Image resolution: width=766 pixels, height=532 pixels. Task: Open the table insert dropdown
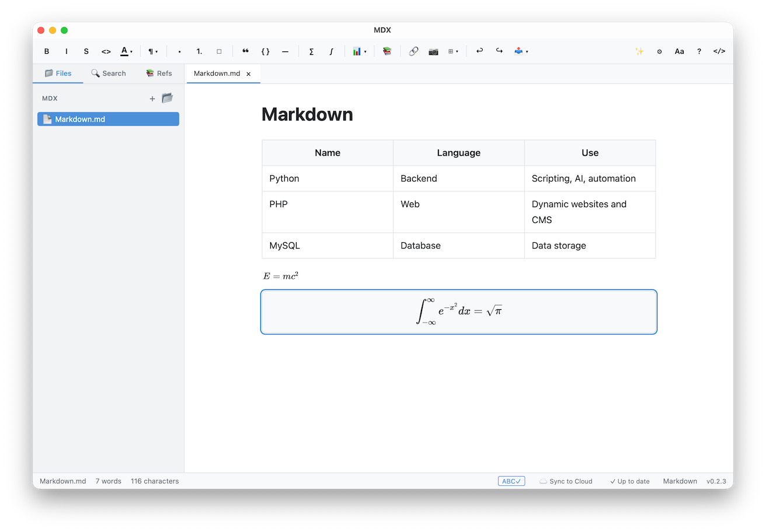453,51
